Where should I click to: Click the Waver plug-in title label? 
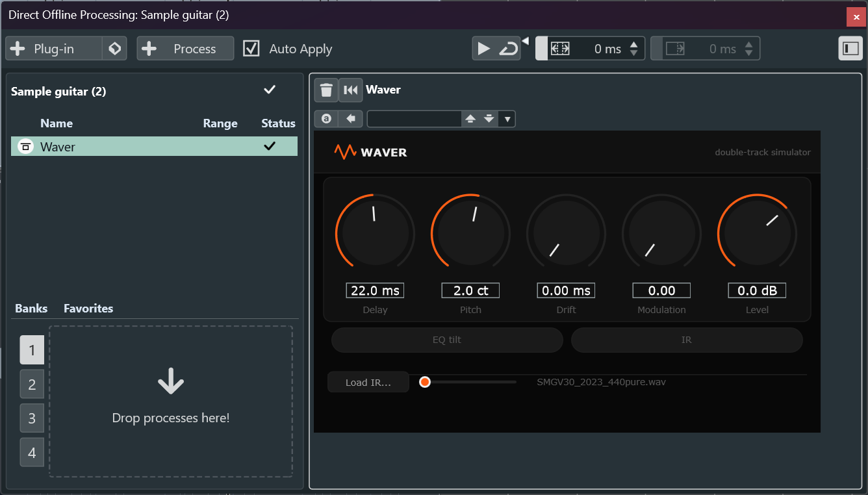383,90
